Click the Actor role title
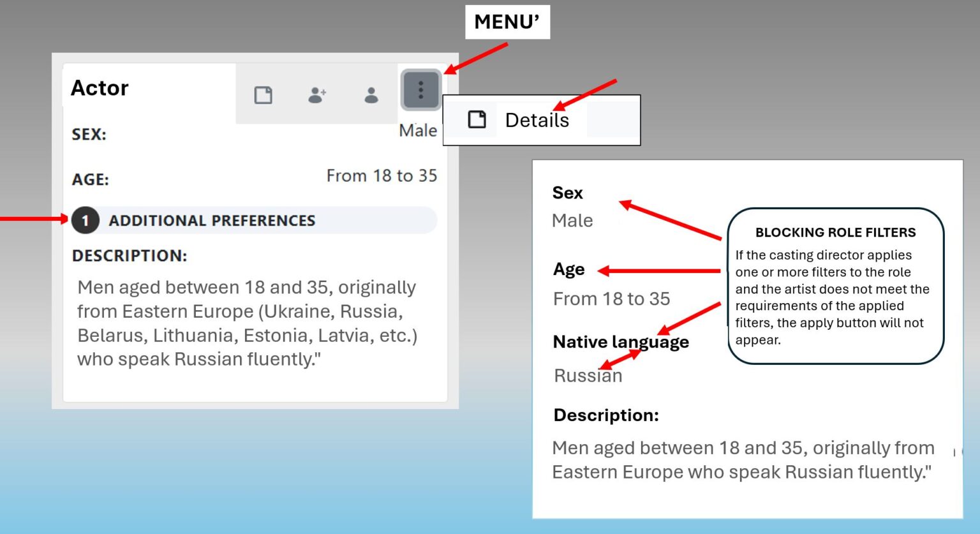This screenshot has height=534, width=980. click(100, 87)
